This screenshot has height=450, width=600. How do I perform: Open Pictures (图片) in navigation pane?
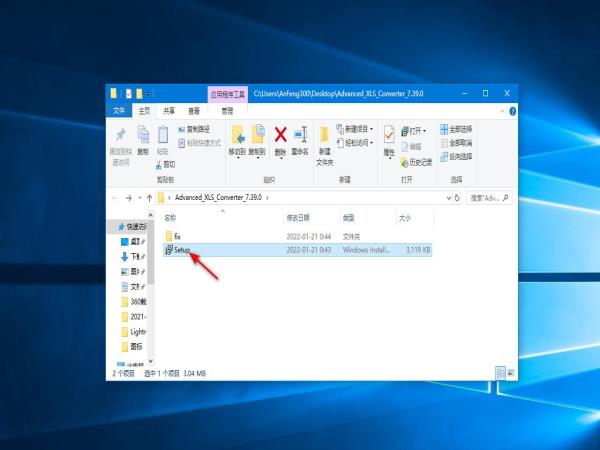point(133,272)
